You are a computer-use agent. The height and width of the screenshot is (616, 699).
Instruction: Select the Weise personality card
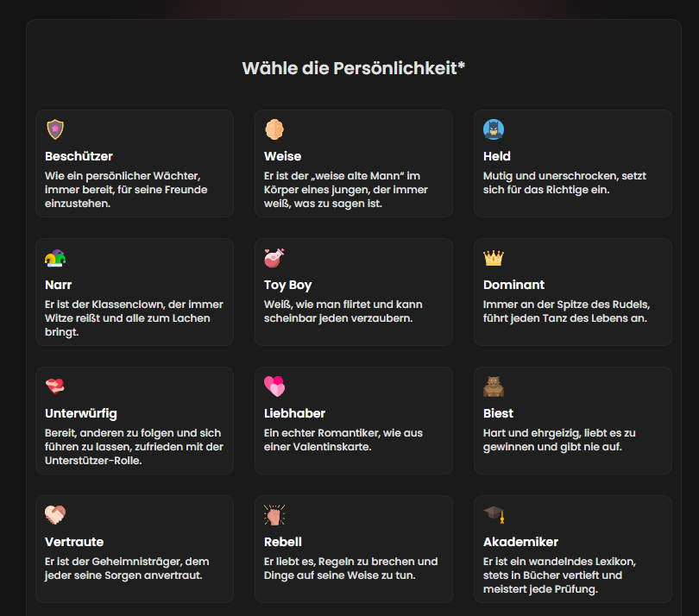[354, 162]
